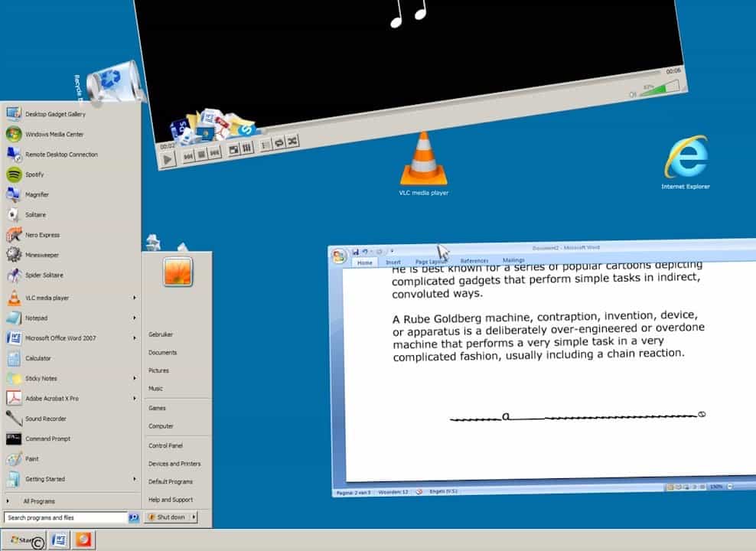The height and width of the screenshot is (551, 756).
Task: Toggle loop mode in VLC
Action: click(279, 143)
